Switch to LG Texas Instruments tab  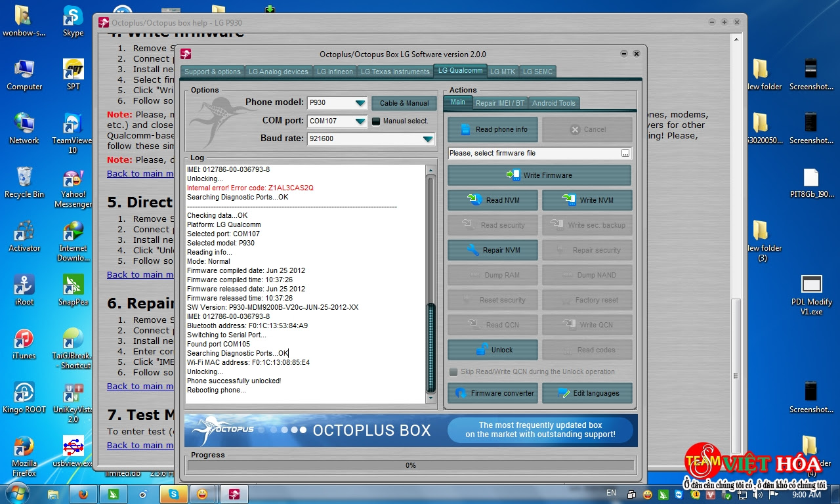click(x=395, y=72)
